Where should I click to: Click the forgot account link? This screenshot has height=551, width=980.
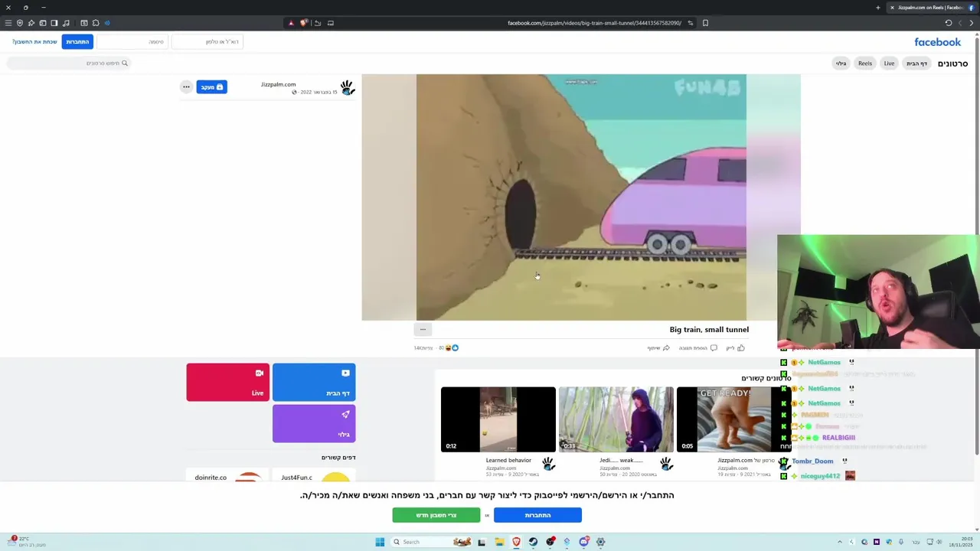click(x=34, y=41)
